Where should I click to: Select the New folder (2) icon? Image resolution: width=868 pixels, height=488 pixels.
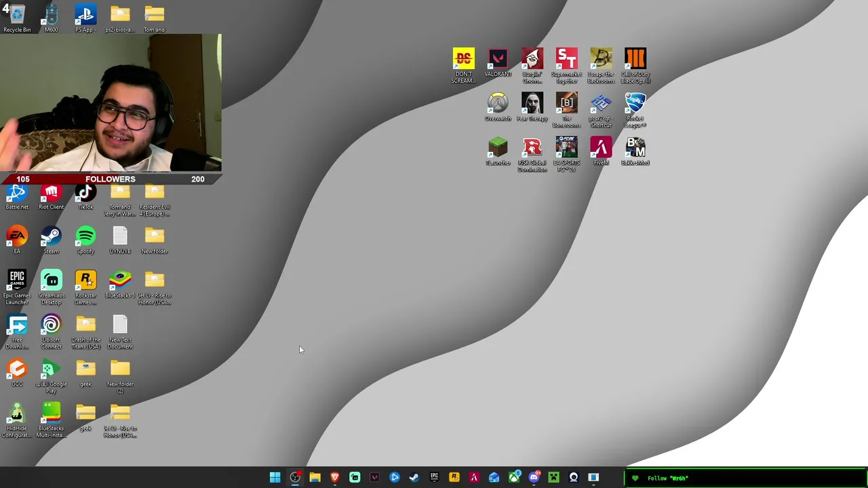(120, 376)
